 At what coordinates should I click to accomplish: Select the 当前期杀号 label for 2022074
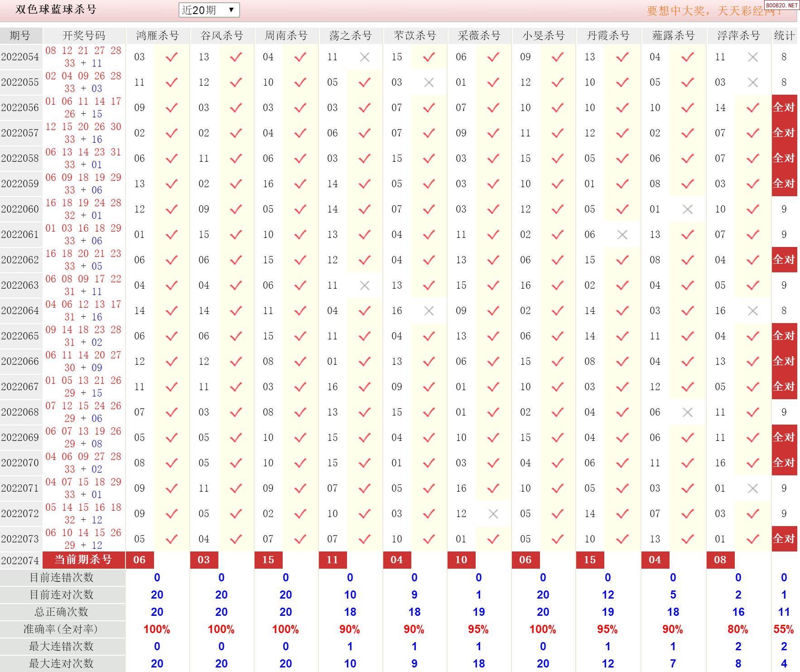(x=84, y=560)
